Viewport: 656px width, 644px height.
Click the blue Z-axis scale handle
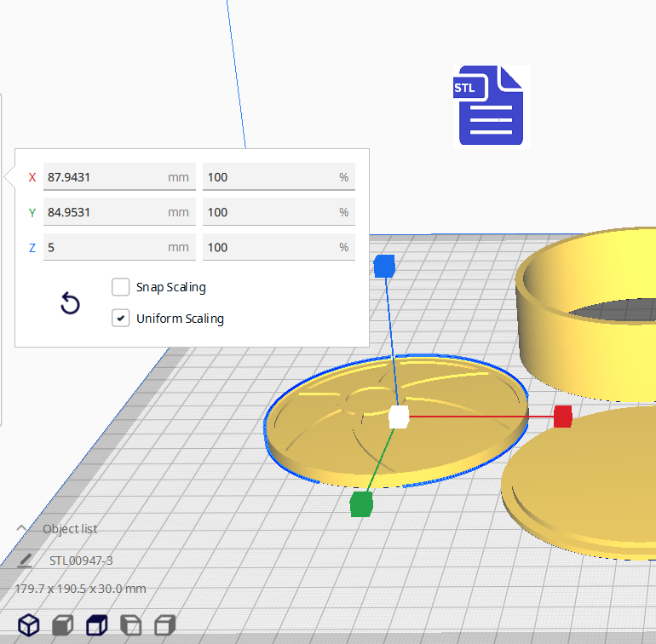coord(384,267)
